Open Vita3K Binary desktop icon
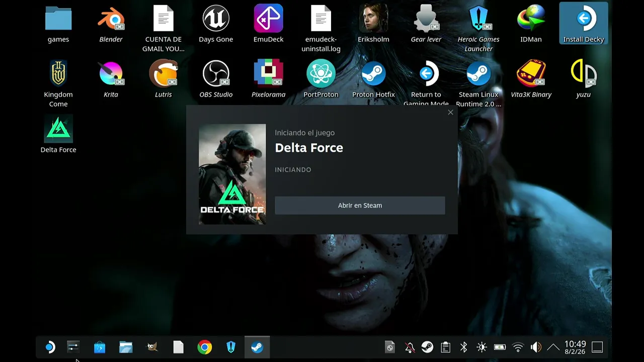644x362 pixels. click(x=531, y=79)
